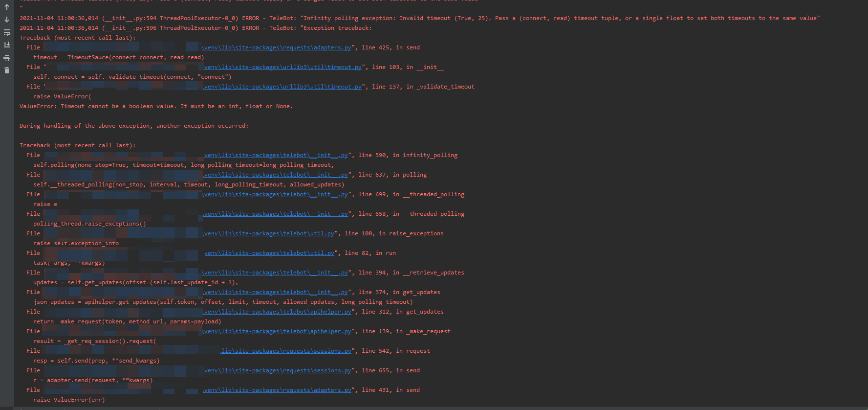This screenshot has height=410, width=868.
Task: Click 'updates = self.get_updates(offset=' line
Action: [136, 282]
